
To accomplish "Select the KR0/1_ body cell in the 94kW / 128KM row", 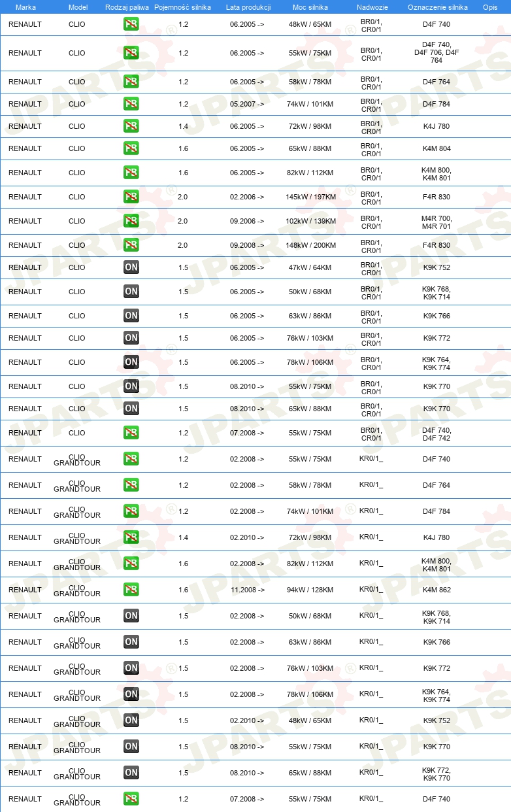I will [371, 590].
